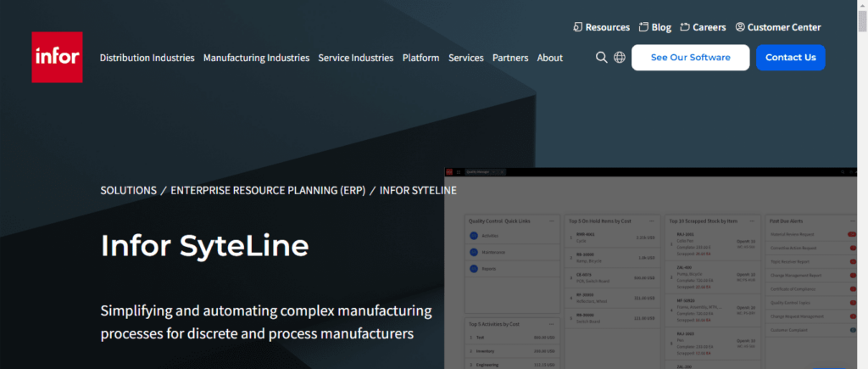Viewport: 868px width, 369px height.
Task: Click the blue Reports quick link icon
Action: click(x=473, y=269)
